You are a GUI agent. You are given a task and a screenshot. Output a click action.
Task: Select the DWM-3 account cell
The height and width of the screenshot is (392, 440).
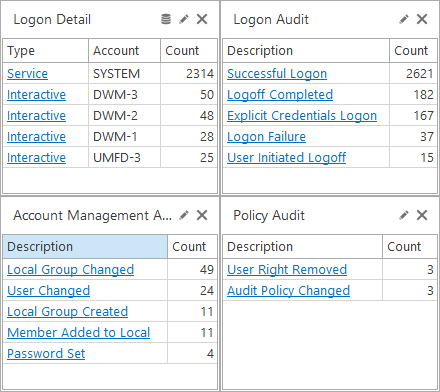point(125,95)
